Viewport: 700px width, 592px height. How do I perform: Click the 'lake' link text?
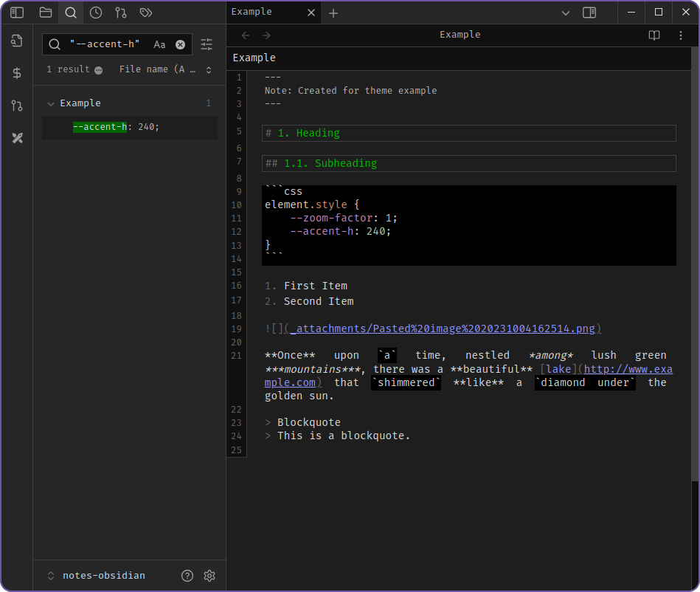tap(558, 369)
